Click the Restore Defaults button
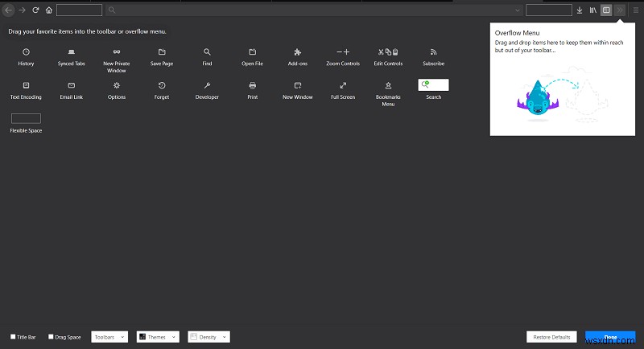The width and height of the screenshot is (644, 349). [551, 337]
